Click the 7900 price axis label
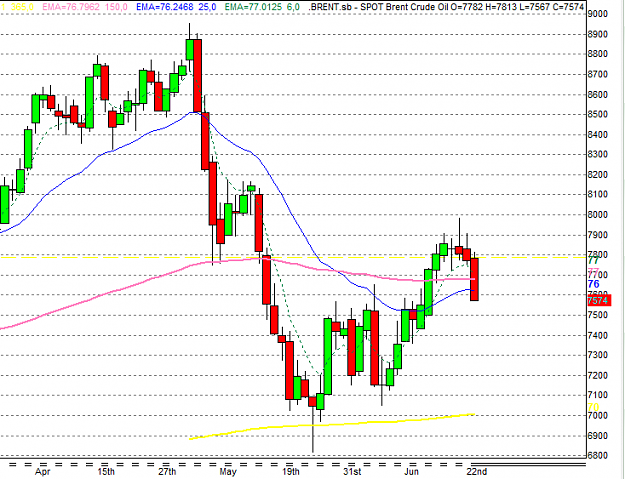 point(597,235)
